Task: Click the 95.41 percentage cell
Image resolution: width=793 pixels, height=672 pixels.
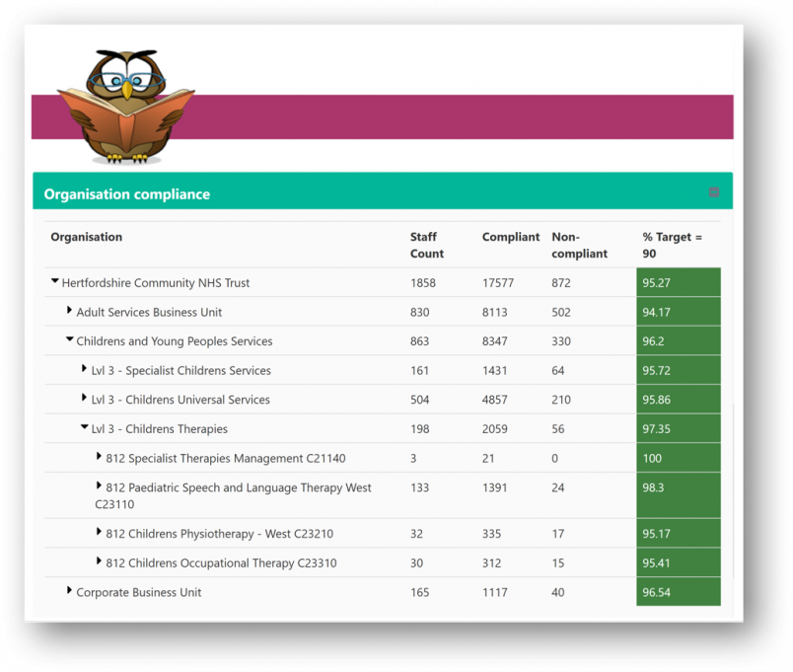Action: (679, 562)
